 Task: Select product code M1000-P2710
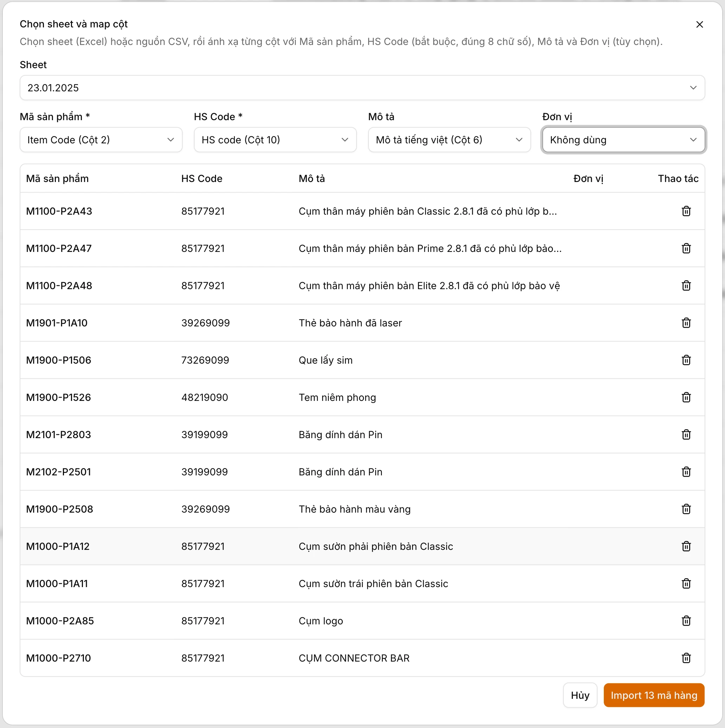[x=58, y=658]
